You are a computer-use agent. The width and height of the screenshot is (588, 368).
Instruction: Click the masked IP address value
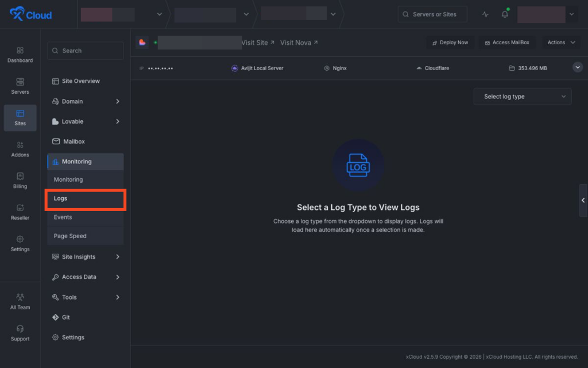(161, 68)
